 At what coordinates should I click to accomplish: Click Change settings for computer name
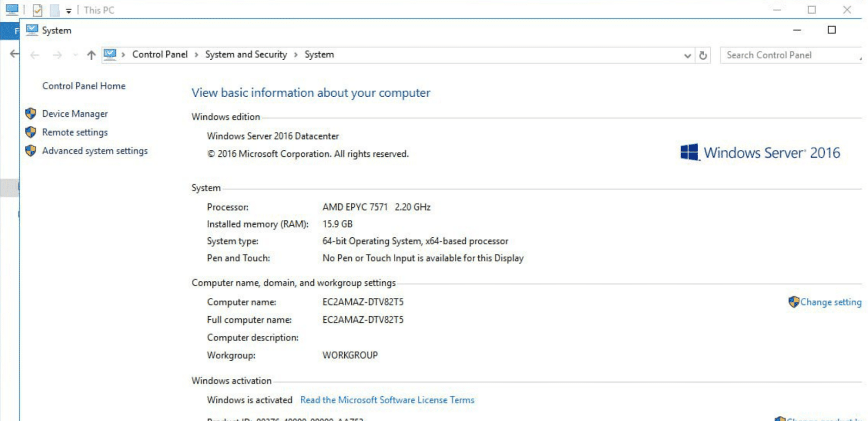pyautogui.click(x=831, y=302)
